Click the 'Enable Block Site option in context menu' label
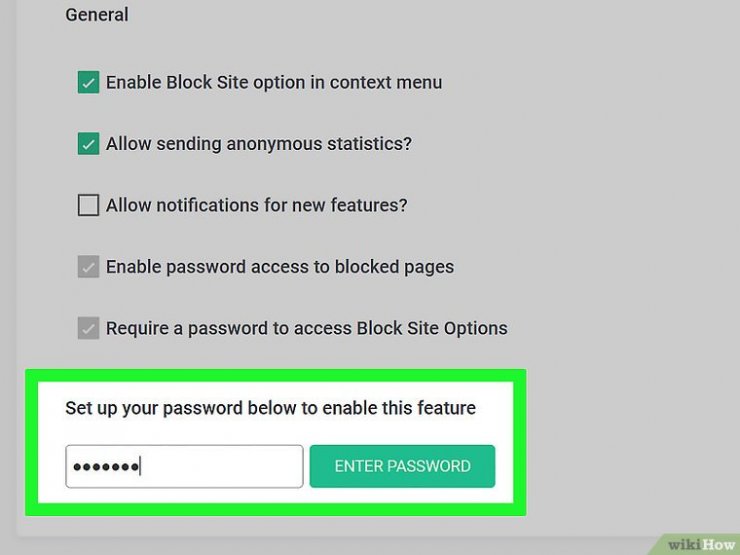Viewport: 740px width, 555px height. coord(274,83)
